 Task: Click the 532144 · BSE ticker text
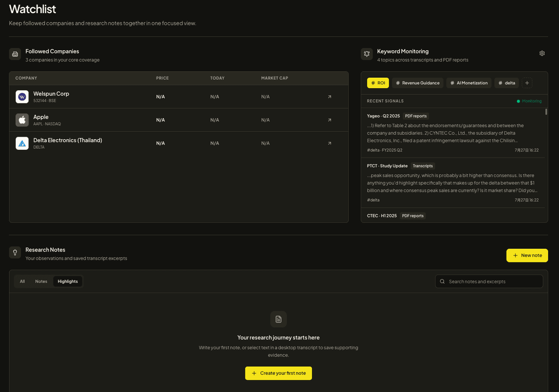point(45,101)
